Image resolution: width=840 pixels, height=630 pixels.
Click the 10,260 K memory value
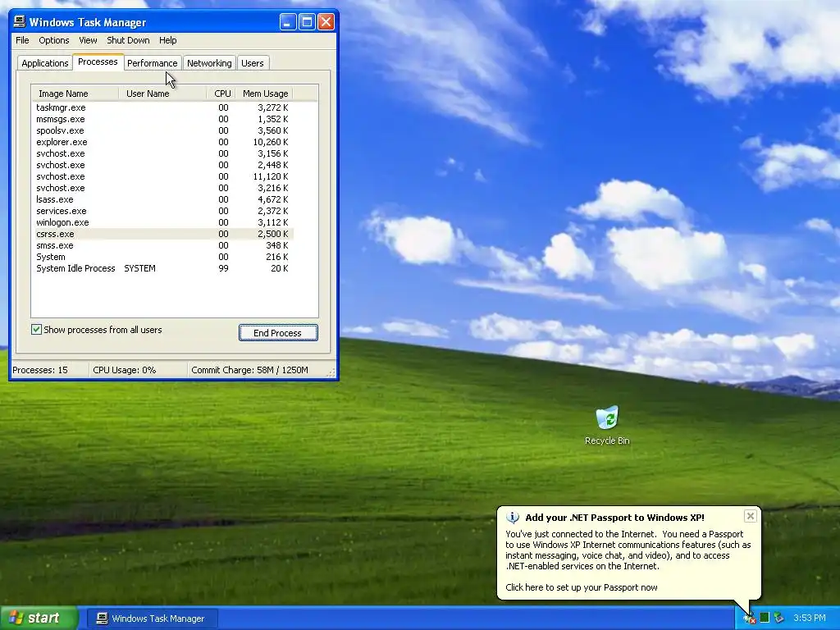pos(271,142)
